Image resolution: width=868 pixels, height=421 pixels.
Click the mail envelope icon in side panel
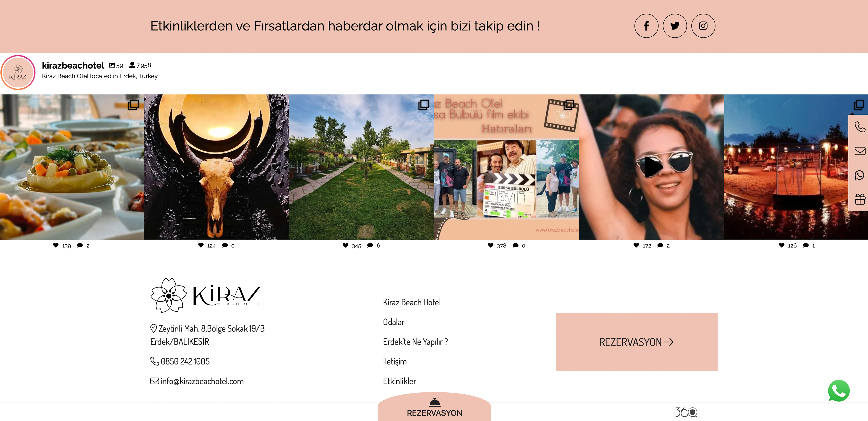pos(860,151)
